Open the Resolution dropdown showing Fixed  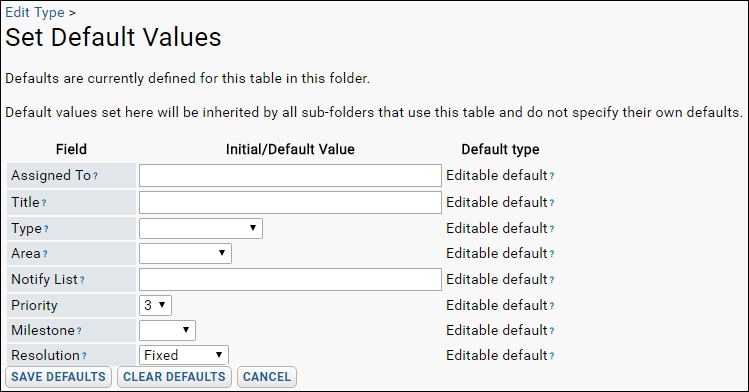pyautogui.click(x=184, y=355)
